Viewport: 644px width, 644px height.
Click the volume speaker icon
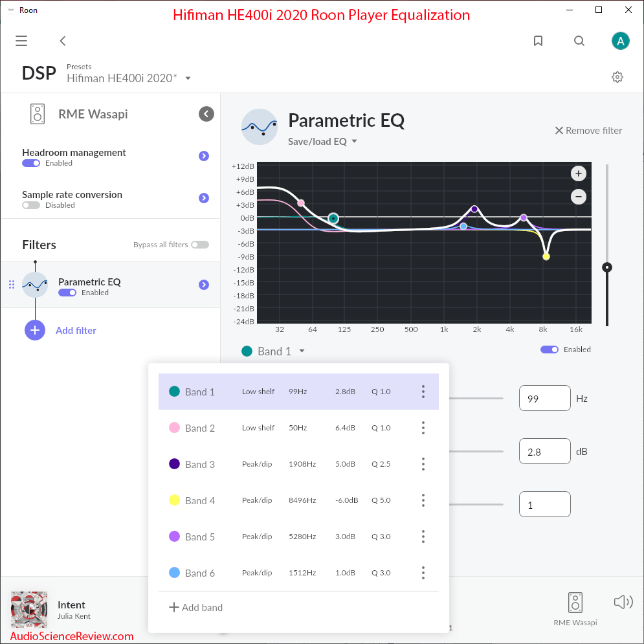pos(623,602)
